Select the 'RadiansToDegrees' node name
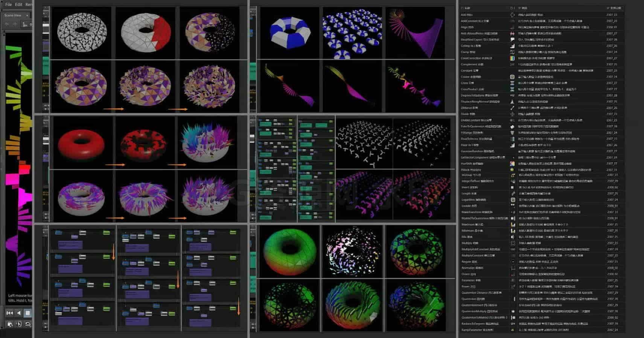Screen dimensions: 644x338 (x=473, y=324)
